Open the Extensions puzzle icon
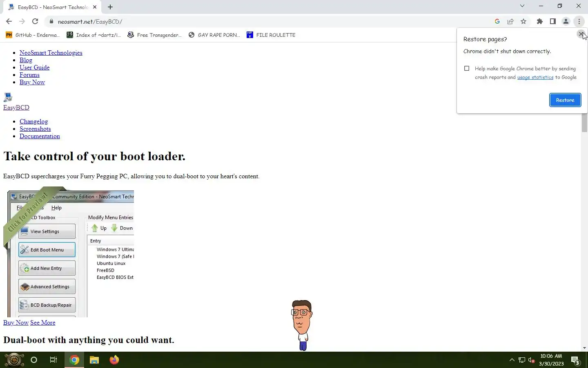588x368 pixels. 539,21
